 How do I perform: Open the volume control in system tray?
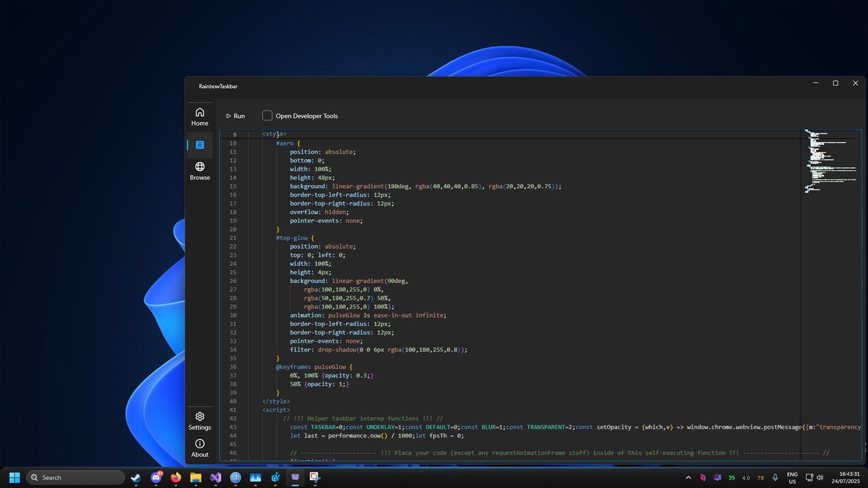pyautogui.click(x=819, y=477)
